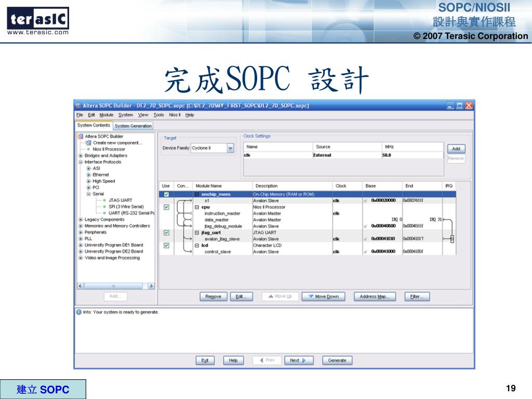Click the bottom Help button
The width and height of the screenshot is (532, 399).
tap(233, 361)
